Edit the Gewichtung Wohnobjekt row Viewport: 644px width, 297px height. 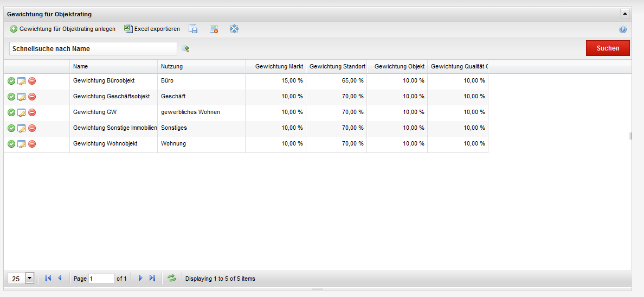(22, 143)
